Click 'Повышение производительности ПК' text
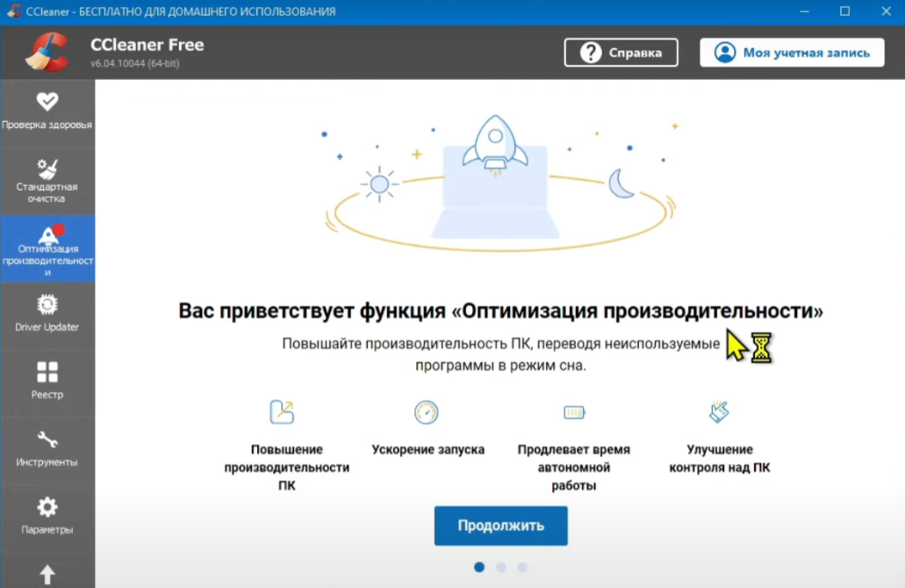This screenshot has height=588, width=905. (x=287, y=468)
